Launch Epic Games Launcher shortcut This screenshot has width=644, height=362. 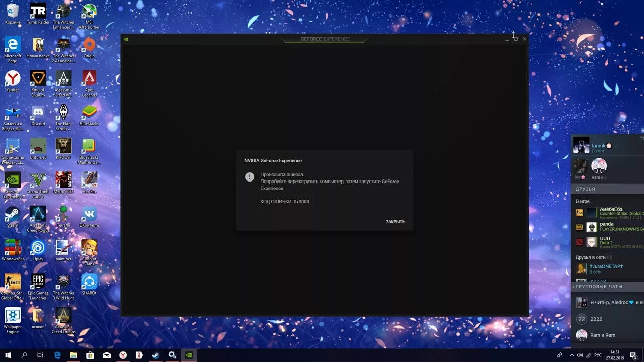tap(38, 286)
